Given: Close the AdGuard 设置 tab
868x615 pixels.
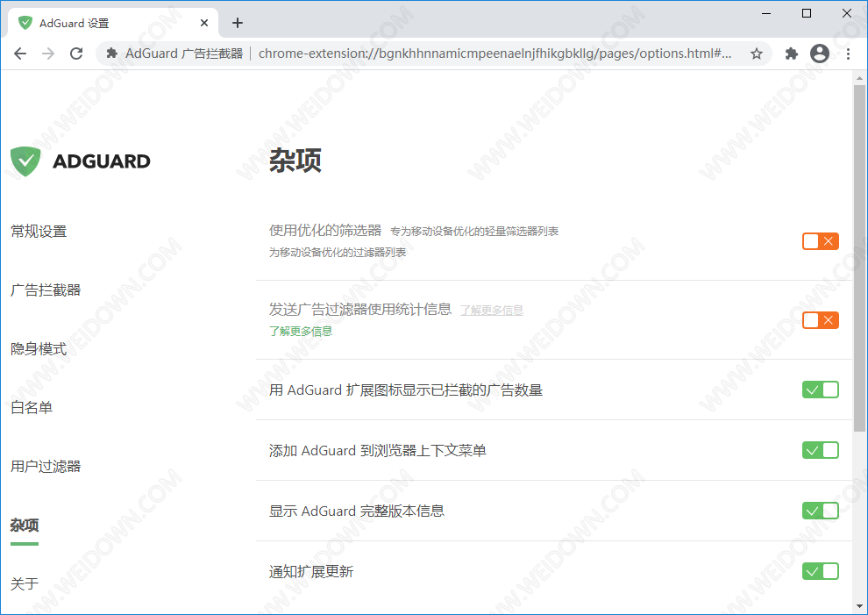Looking at the screenshot, I should tap(204, 23).
